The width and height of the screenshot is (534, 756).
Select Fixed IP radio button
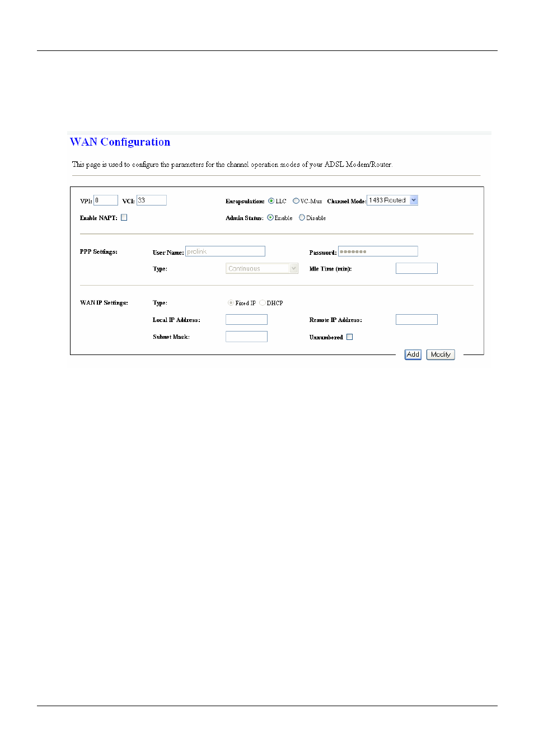tap(231, 303)
